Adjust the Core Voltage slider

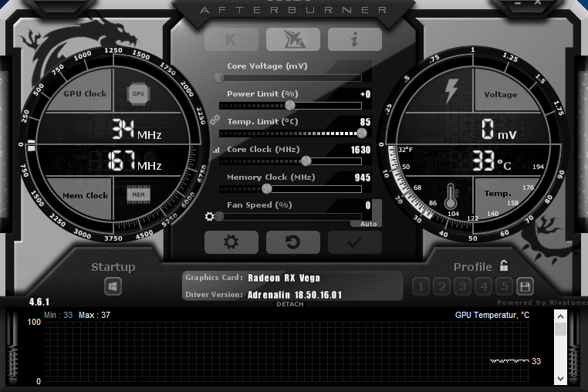tap(290, 78)
